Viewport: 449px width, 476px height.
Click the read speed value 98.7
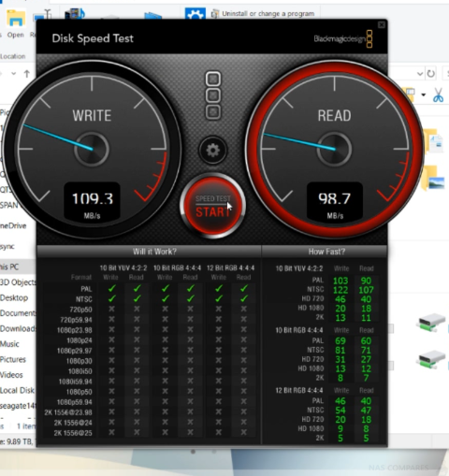(334, 198)
